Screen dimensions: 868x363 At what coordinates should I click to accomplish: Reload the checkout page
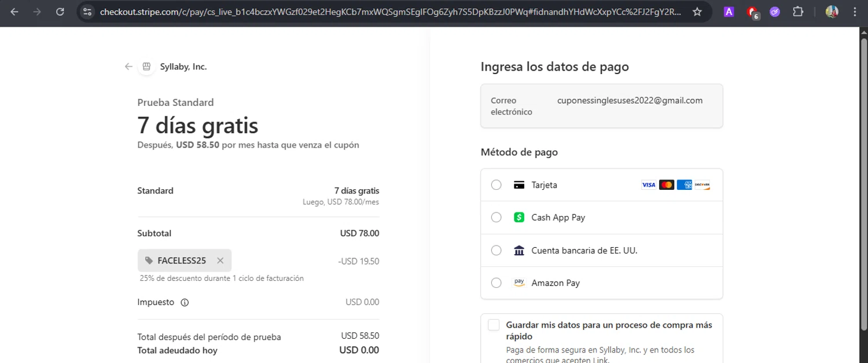(x=60, y=12)
